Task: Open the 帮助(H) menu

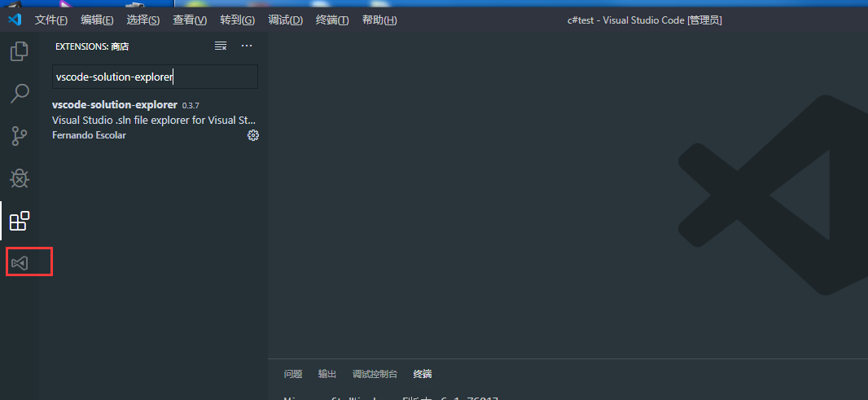Action: point(379,20)
